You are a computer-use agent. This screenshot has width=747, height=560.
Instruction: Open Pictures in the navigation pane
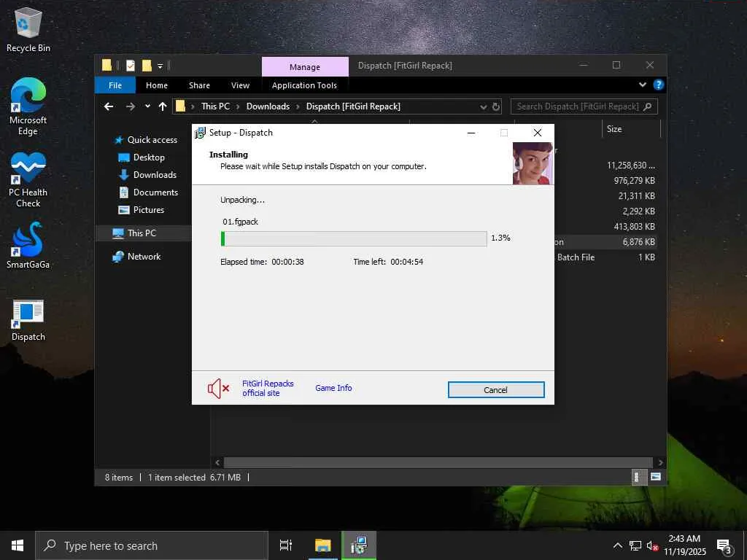click(141, 210)
